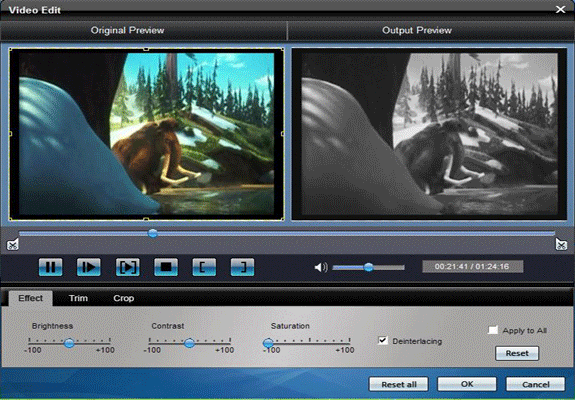Disable the Deinterlacing checkbox
The image size is (575, 400).
382,341
